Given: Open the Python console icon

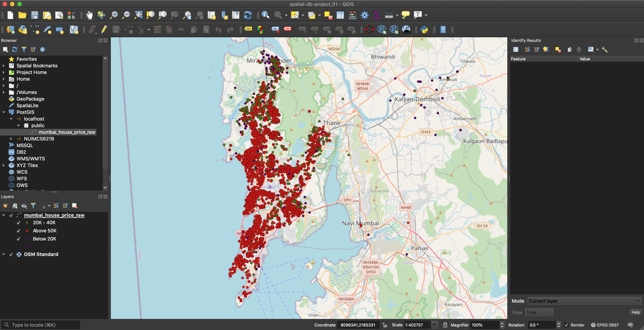Looking at the screenshot, I should (x=424, y=30).
